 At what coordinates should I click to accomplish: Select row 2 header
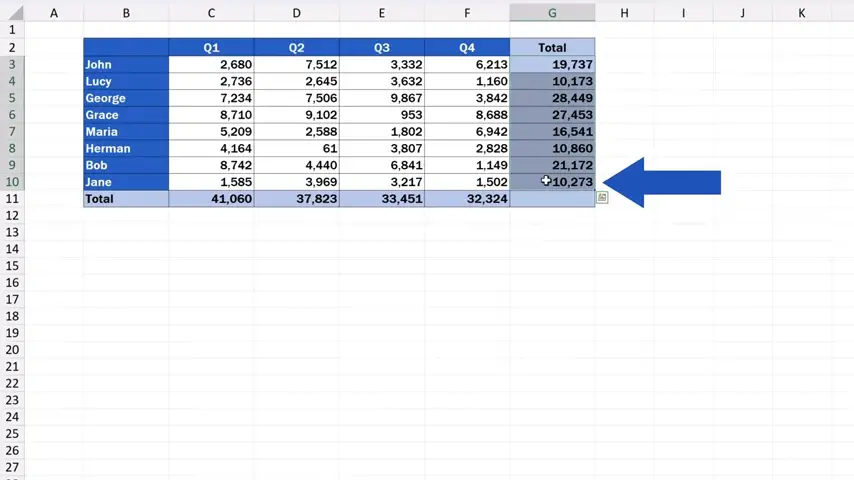point(12,48)
